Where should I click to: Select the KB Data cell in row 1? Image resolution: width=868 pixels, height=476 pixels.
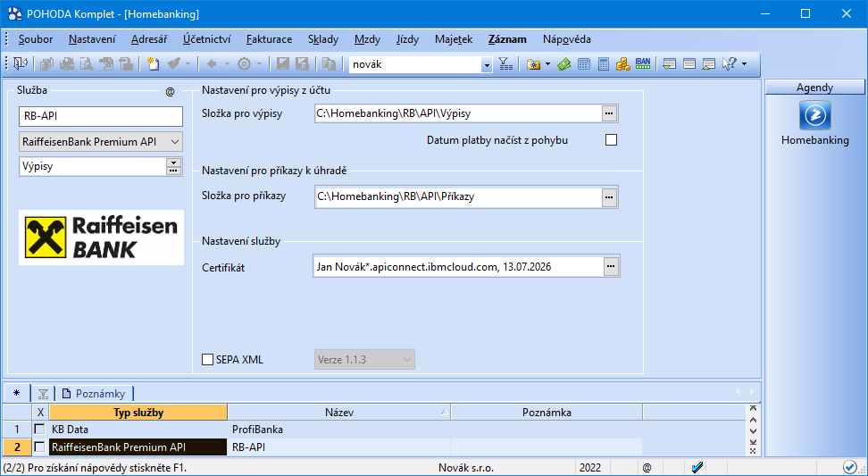[138, 429]
